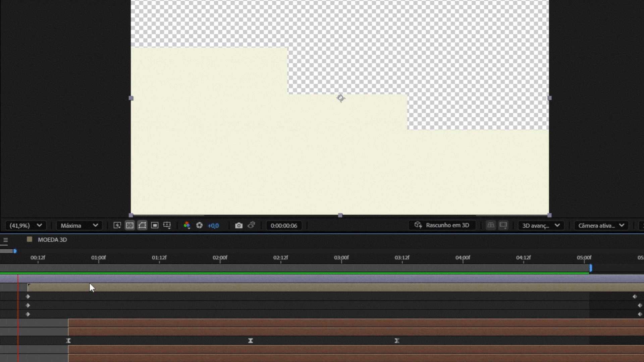Toggle extended viewer icon
Image resolution: width=644 pixels, height=362 pixels.
click(503, 225)
